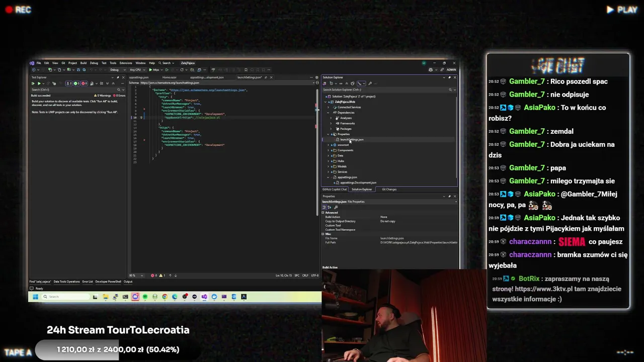Switch to the Git Changes tab
644x362 pixels.
(389, 190)
